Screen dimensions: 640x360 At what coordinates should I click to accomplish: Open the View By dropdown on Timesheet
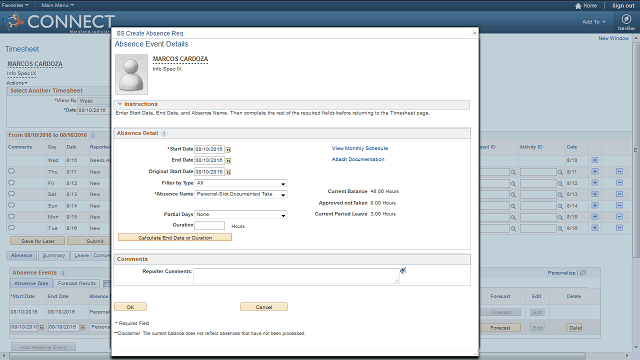pos(94,101)
